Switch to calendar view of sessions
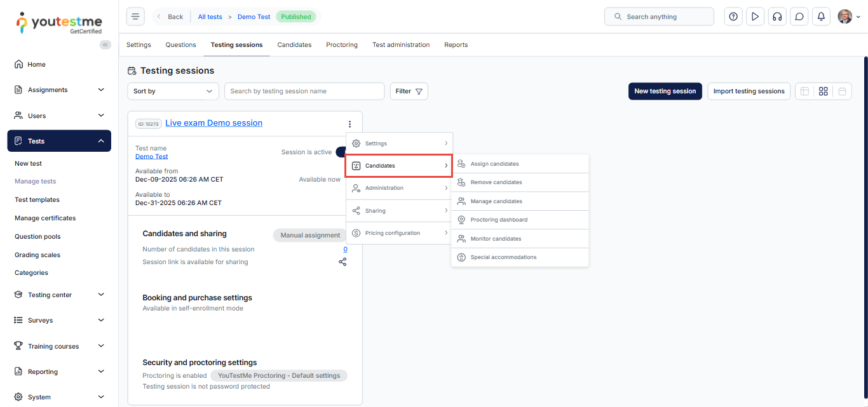The width and height of the screenshot is (868, 407). pos(842,91)
